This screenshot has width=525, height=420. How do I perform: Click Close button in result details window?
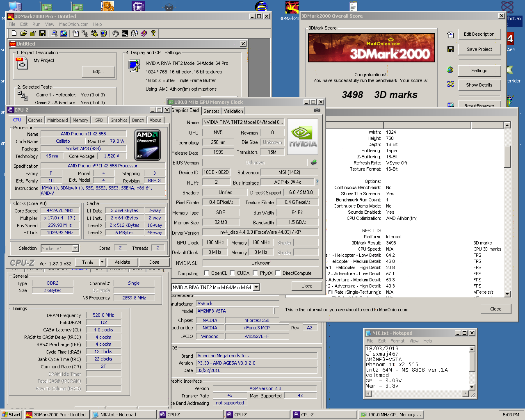(x=495, y=309)
